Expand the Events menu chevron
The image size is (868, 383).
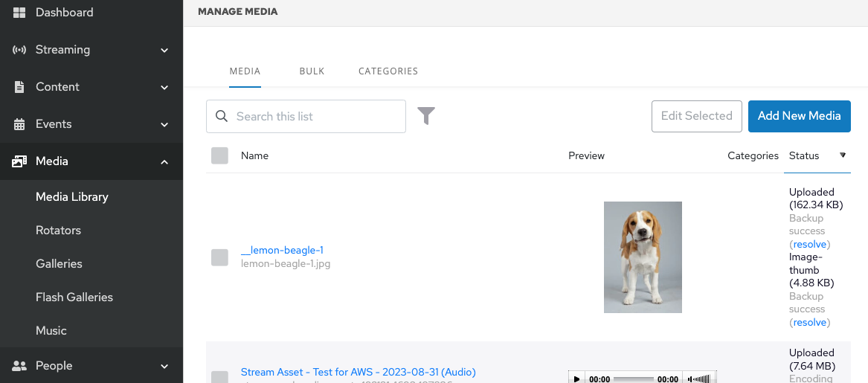click(x=164, y=124)
